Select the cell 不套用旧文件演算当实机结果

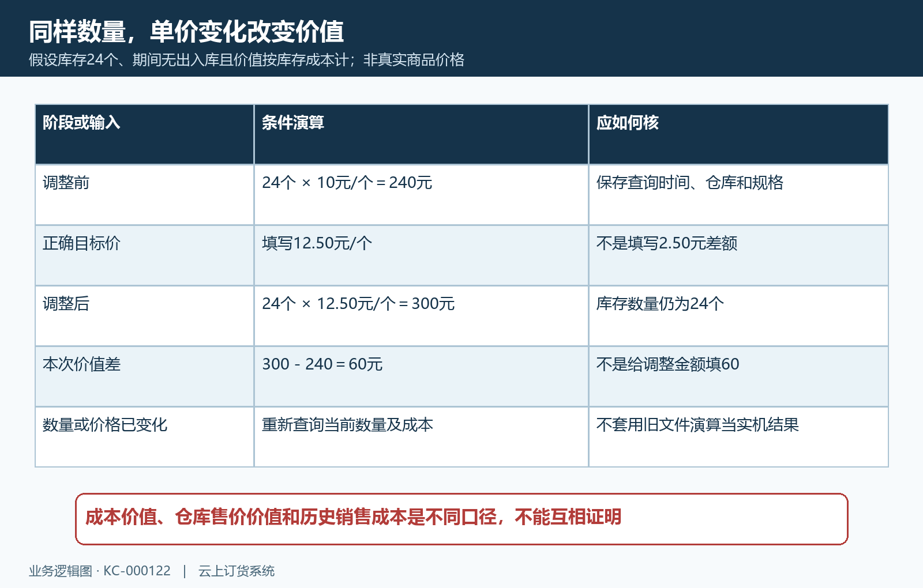(738, 437)
